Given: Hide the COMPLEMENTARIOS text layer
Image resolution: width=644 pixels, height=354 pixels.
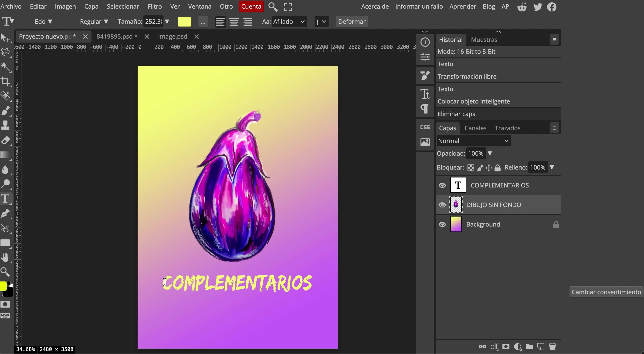Looking at the screenshot, I should (442, 185).
